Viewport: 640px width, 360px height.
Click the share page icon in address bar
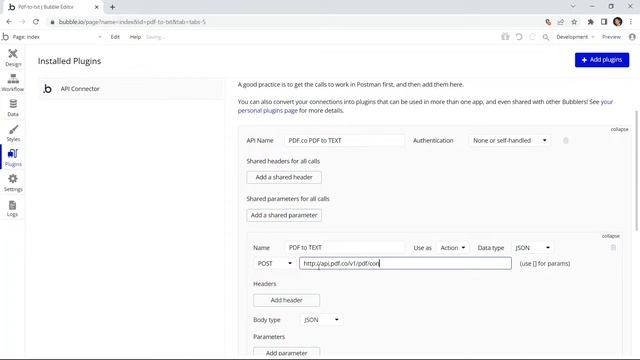[561, 22]
